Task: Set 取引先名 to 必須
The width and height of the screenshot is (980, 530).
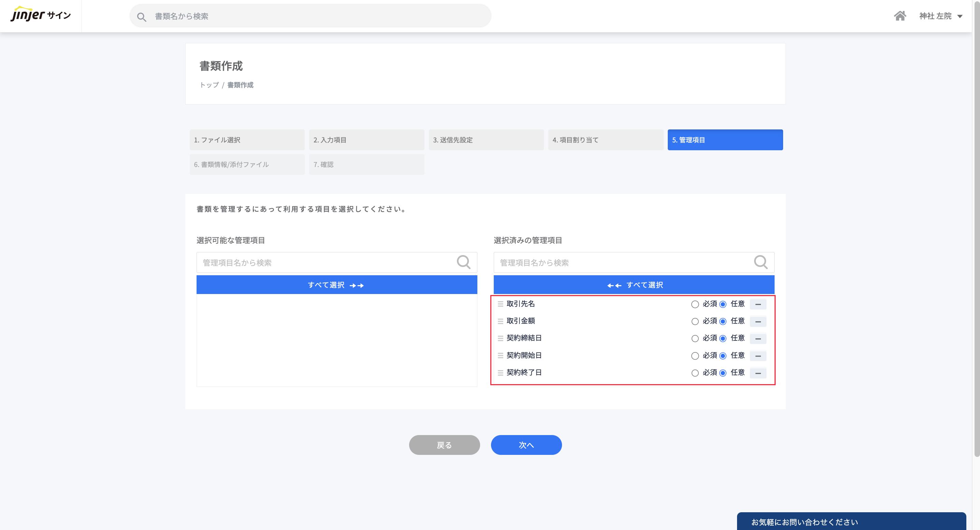Action: (x=695, y=304)
